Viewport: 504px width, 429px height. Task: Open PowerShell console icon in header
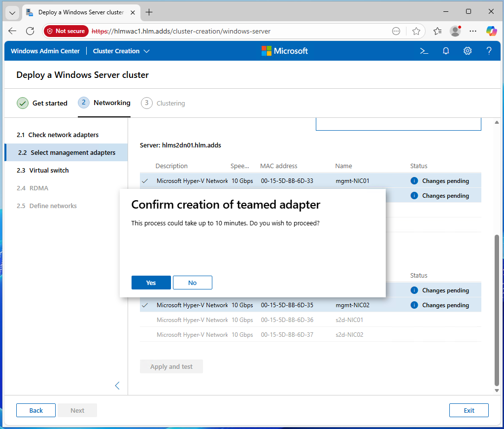click(x=423, y=51)
